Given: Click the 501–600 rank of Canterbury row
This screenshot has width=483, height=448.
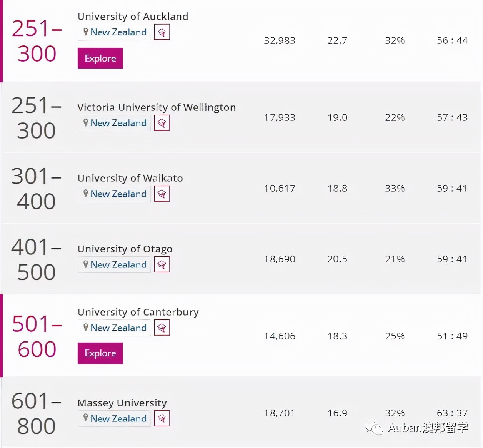Looking at the screenshot, I should (x=37, y=336).
